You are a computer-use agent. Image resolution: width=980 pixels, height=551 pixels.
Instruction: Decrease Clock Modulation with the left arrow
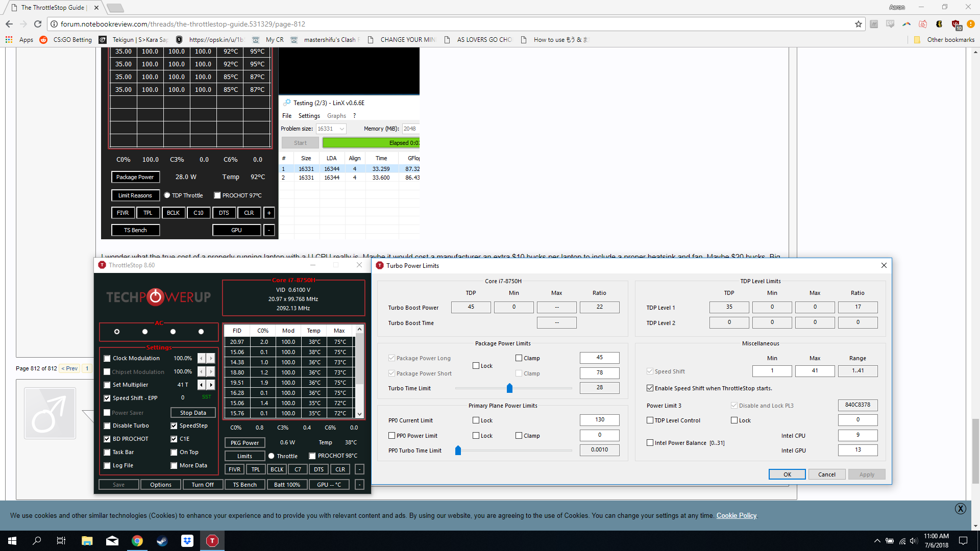[x=202, y=358]
